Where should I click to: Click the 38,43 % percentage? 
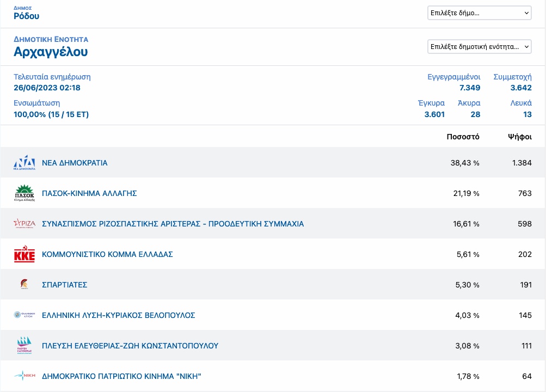[465, 163]
